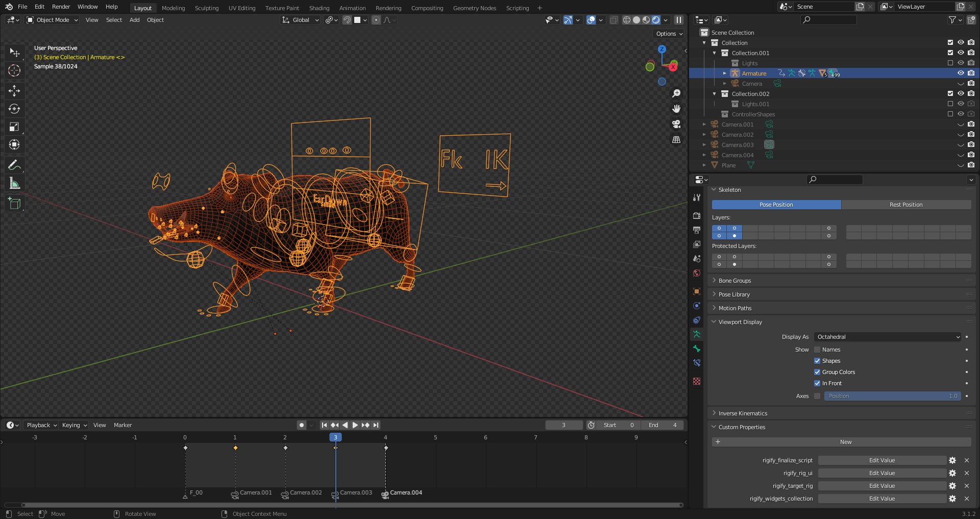The width and height of the screenshot is (980, 519).
Task: Open the View Layer properties tab
Action: point(697,244)
